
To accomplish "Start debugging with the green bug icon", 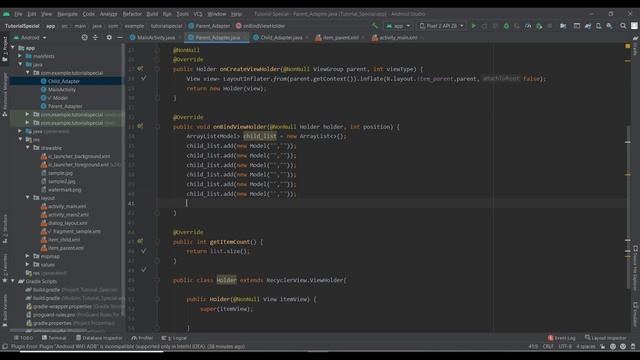I will pyautogui.click(x=506, y=26).
